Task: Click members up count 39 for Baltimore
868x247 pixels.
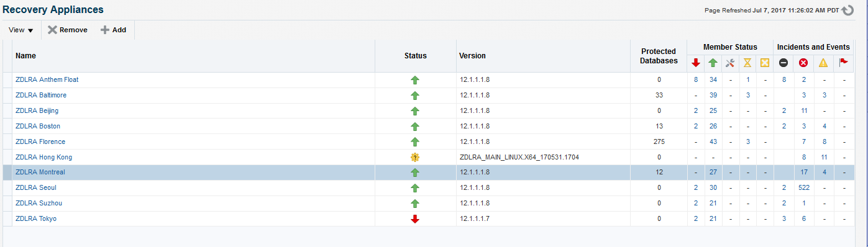Action: click(713, 95)
